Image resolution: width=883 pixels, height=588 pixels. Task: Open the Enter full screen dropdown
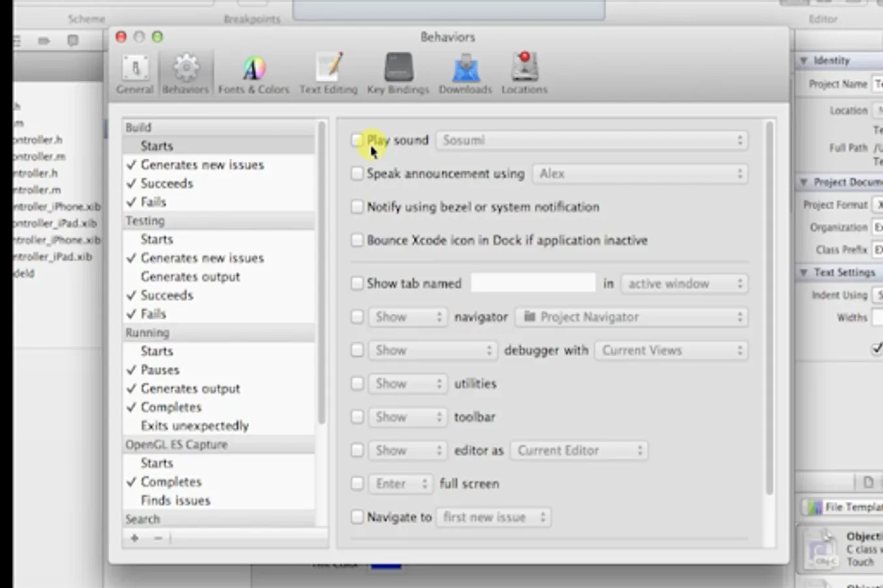coord(401,483)
